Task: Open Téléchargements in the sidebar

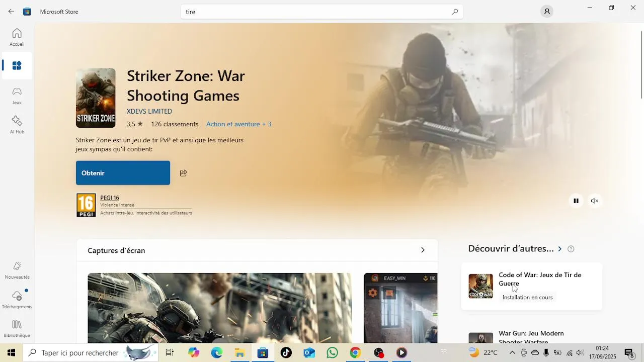Action: pos(17,300)
